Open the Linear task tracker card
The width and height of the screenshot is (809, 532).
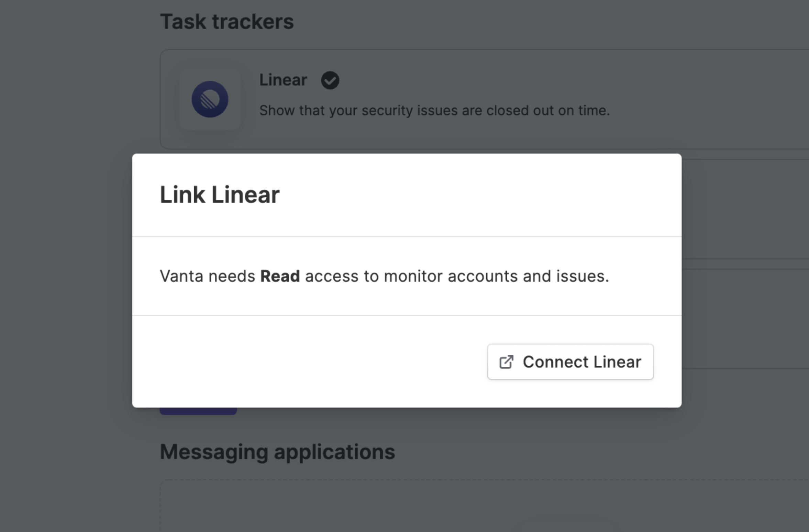pos(484,99)
